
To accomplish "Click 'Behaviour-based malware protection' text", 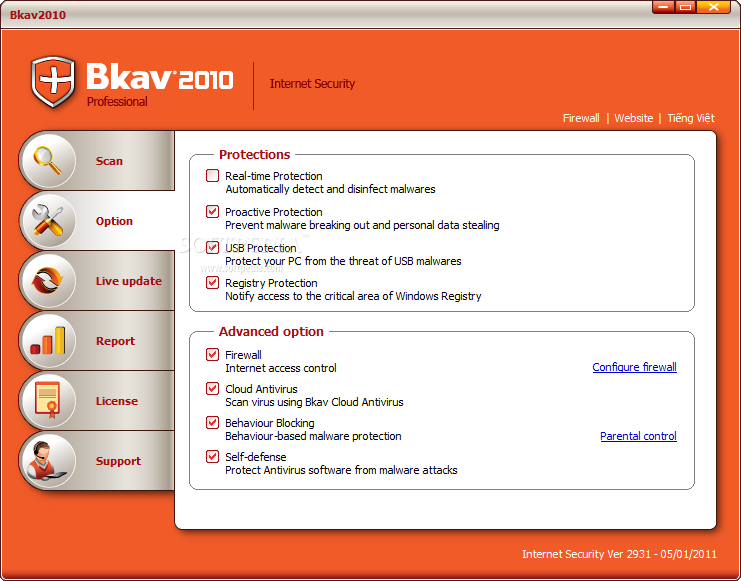I will 313,436.
